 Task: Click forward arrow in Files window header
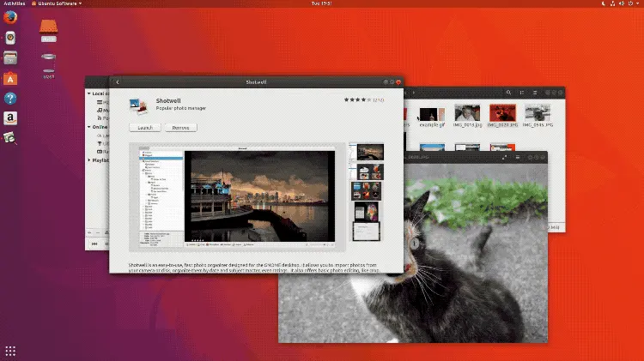(x=414, y=93)
